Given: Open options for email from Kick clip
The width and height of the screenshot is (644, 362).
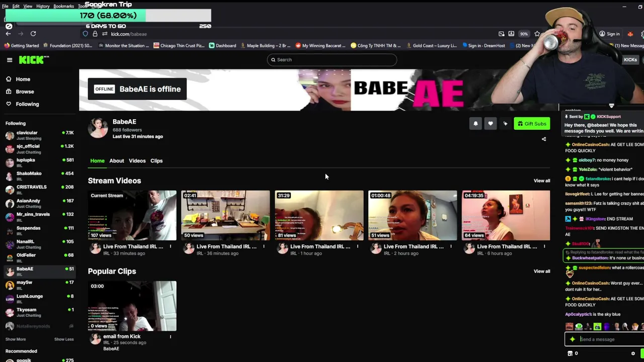Looking at the screenshot, I should click(170, 336).
